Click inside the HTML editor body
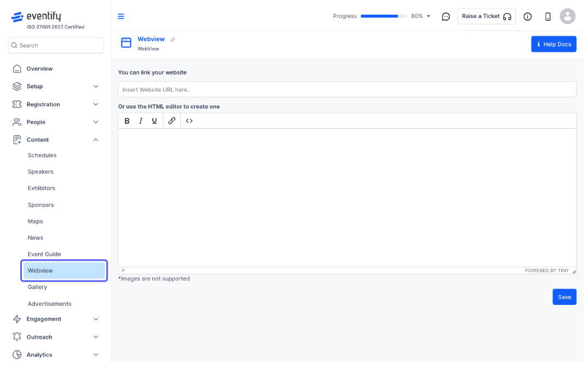This screenshot has width=588, height=366. pos(347,198)
